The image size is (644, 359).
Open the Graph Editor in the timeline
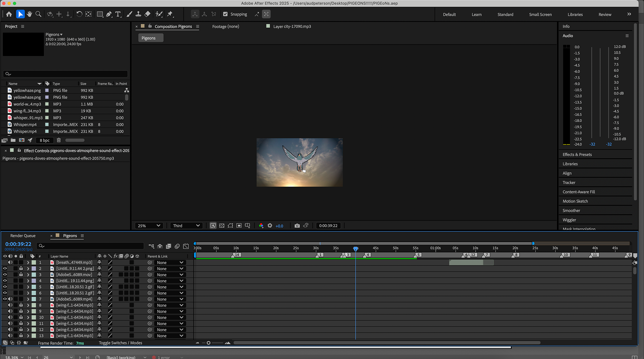(x=186, y=246)
